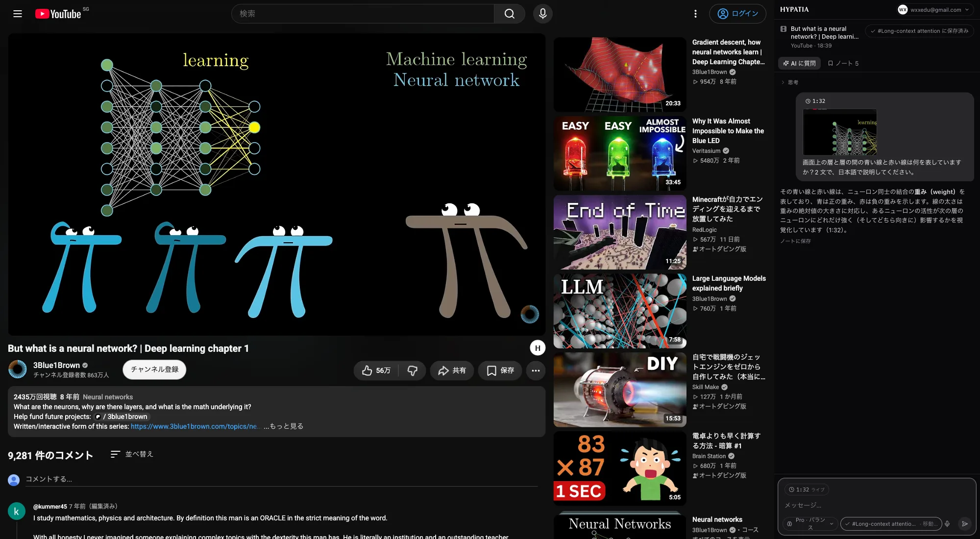Click the #Long-context attention に保存済み chip

click(x=919, y=31)
